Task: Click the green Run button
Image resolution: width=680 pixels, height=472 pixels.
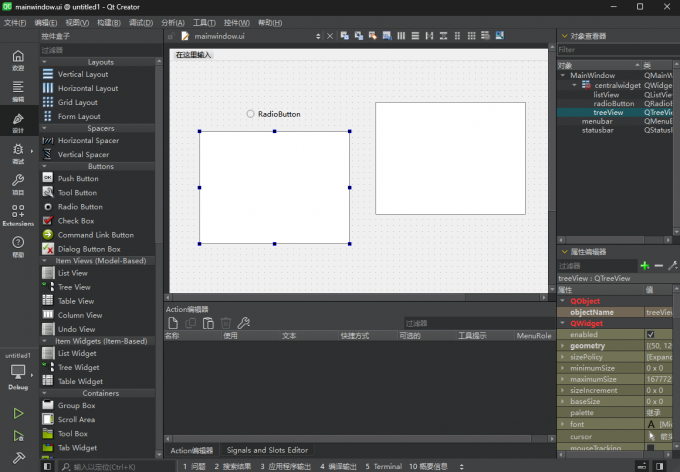Action: 18,413
